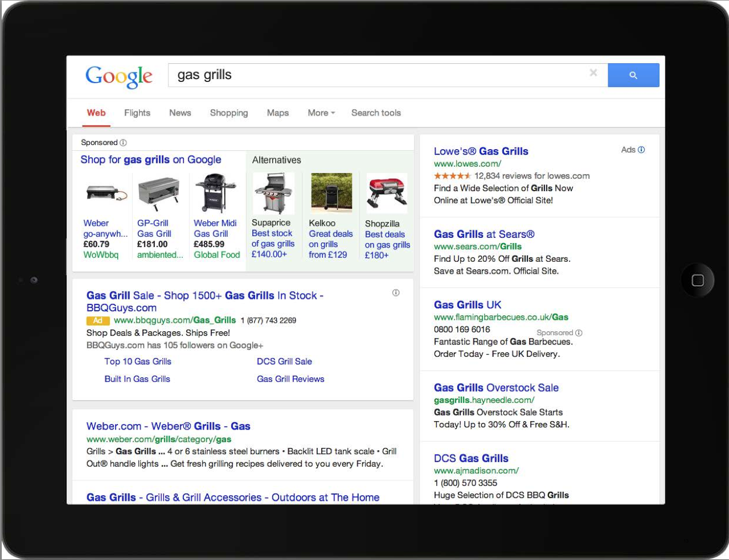Click the £485.99 price text
Viewport: 729px width, 560px height.
point(209,244)
